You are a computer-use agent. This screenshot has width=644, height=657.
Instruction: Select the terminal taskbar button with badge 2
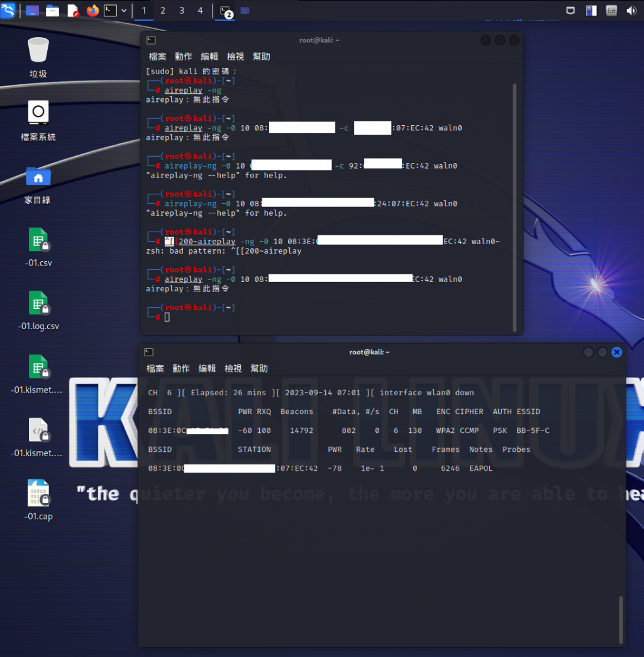226,11
